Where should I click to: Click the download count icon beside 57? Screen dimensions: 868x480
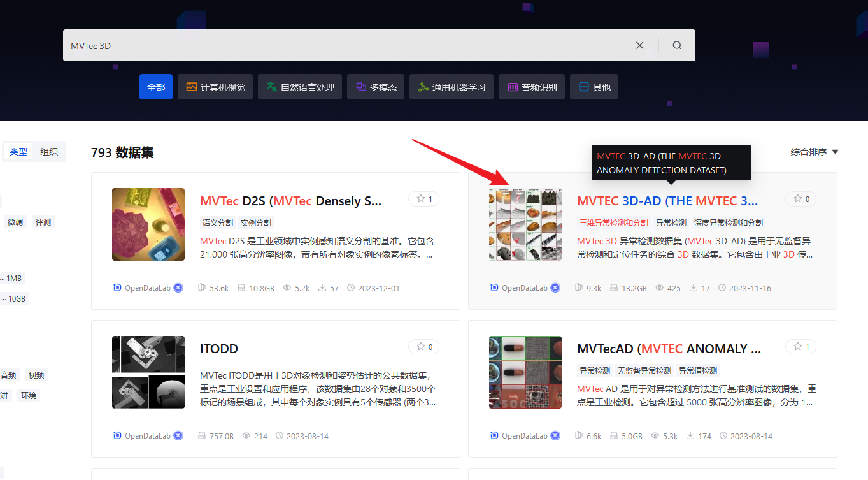click(x=322, y=288)
